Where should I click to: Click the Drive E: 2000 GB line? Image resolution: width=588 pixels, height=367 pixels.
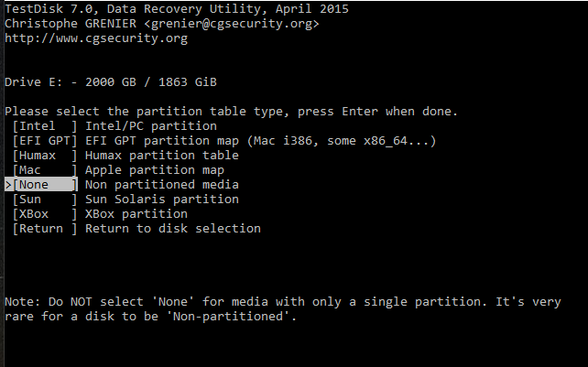point(111,82)
